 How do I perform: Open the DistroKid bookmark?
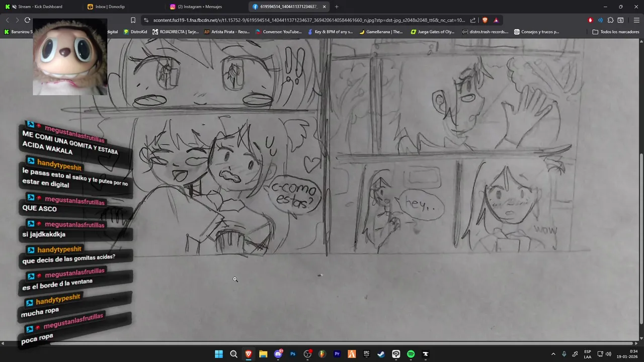(135, 32)
